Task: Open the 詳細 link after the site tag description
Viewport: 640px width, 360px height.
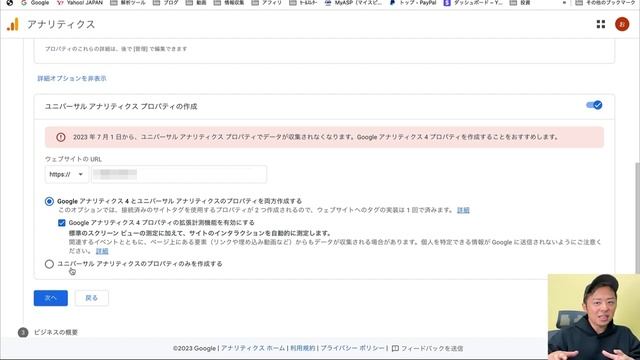Action: point(463,210)
